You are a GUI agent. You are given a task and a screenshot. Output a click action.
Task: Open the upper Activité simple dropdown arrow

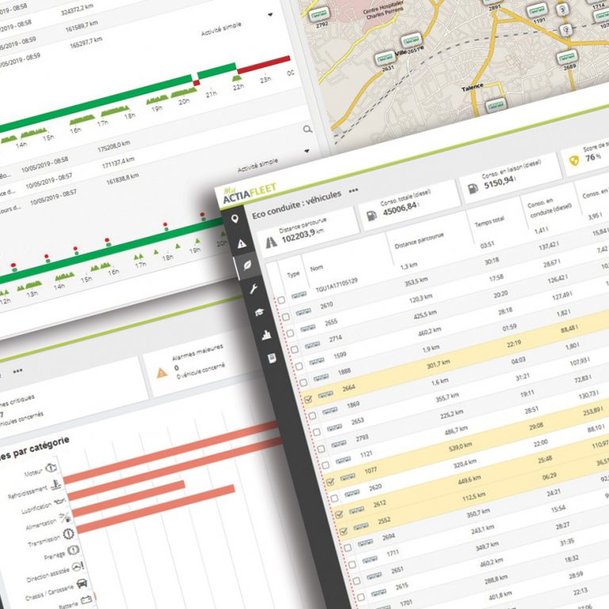click(x=270, y=15)
